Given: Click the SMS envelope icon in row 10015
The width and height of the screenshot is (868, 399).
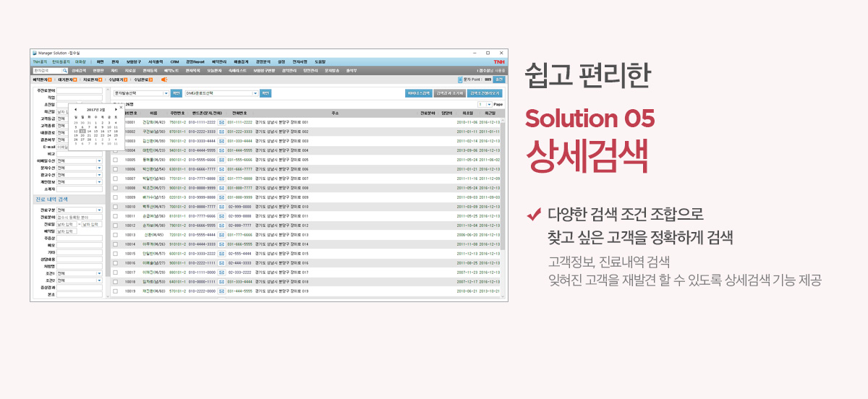Looking at the screenshot, I should 222,254.
